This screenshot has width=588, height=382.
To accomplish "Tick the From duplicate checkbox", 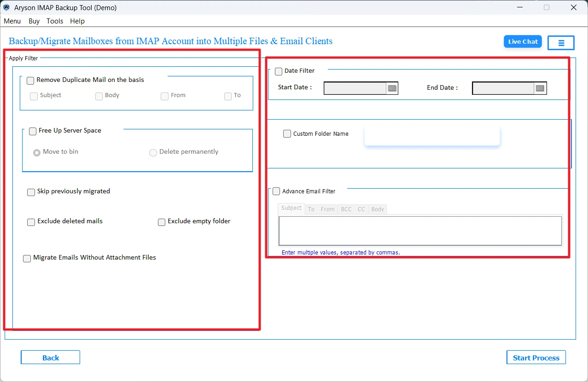I will [164, 96].
